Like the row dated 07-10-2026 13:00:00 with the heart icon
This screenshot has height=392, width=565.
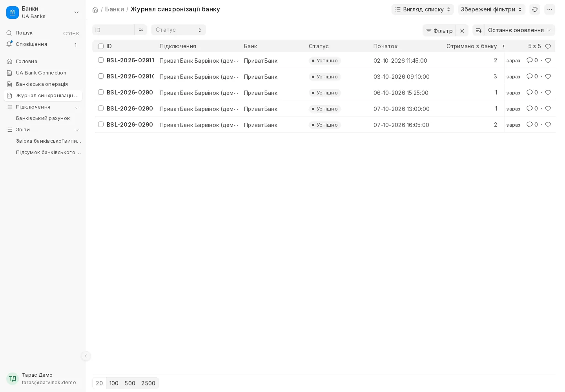click(x=548, y=109)
